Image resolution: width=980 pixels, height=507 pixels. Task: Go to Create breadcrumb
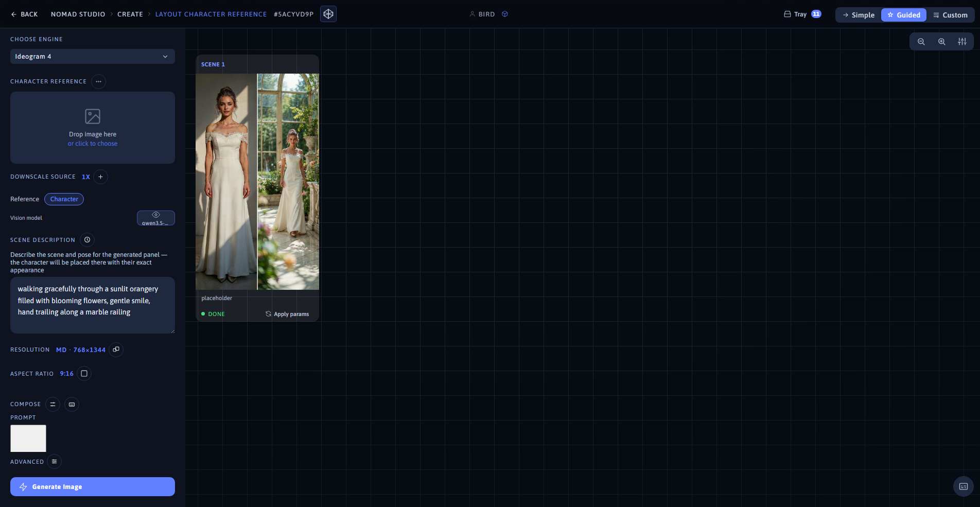pyautogui.click(x=130, y=14)
